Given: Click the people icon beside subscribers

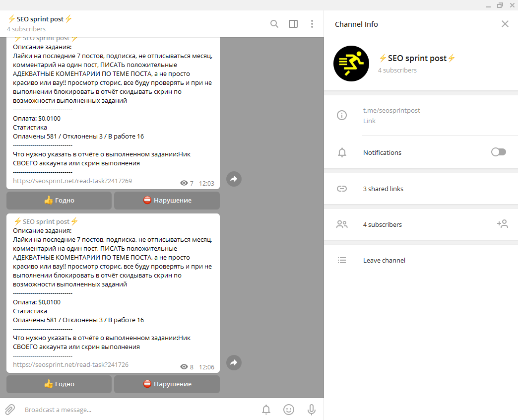Looking at the screenshot, I should coord(342,224).
